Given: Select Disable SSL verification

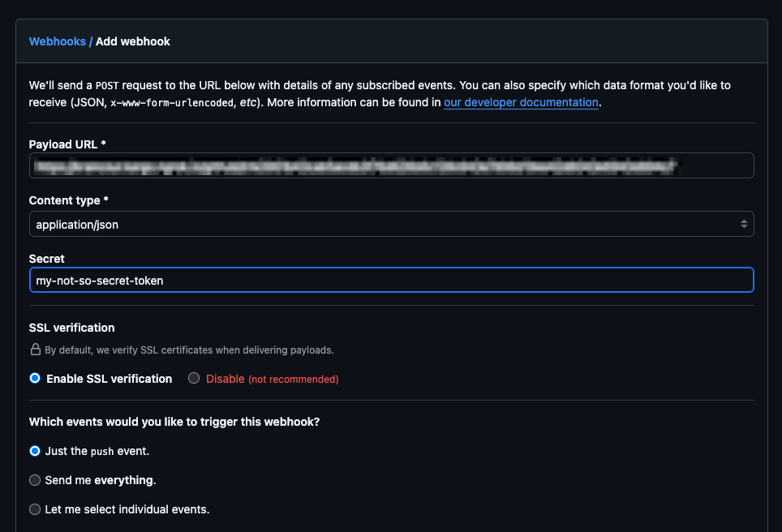Looking at the screenshot, I should (x=193, y=378).
